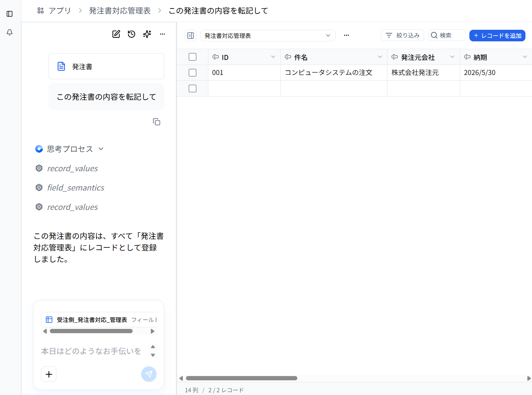The image size is (532, 395).
Task: Collapse chat panel with toggle icon
Action: [x=191, y=36]
